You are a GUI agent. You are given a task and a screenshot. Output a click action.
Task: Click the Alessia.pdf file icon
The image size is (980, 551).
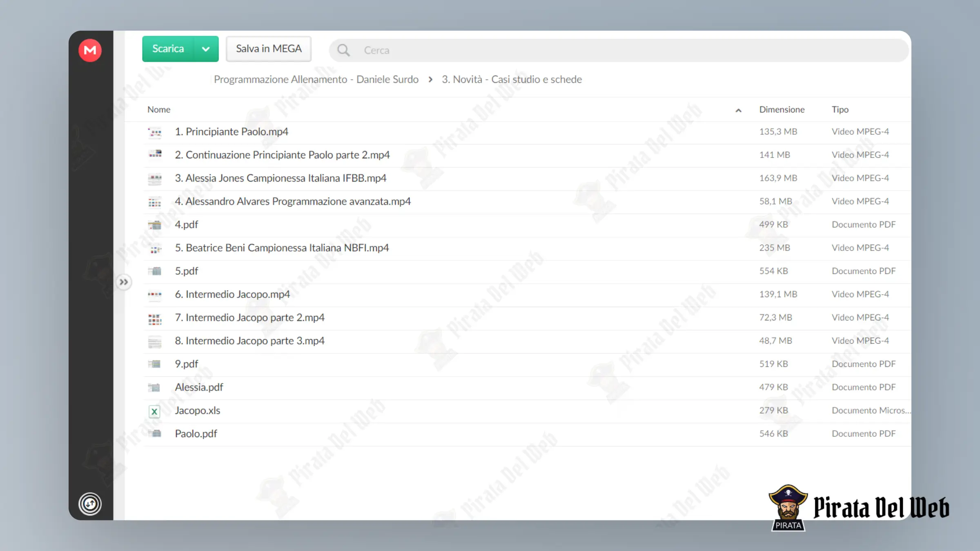pyautogui.click(x=155, y=388)
